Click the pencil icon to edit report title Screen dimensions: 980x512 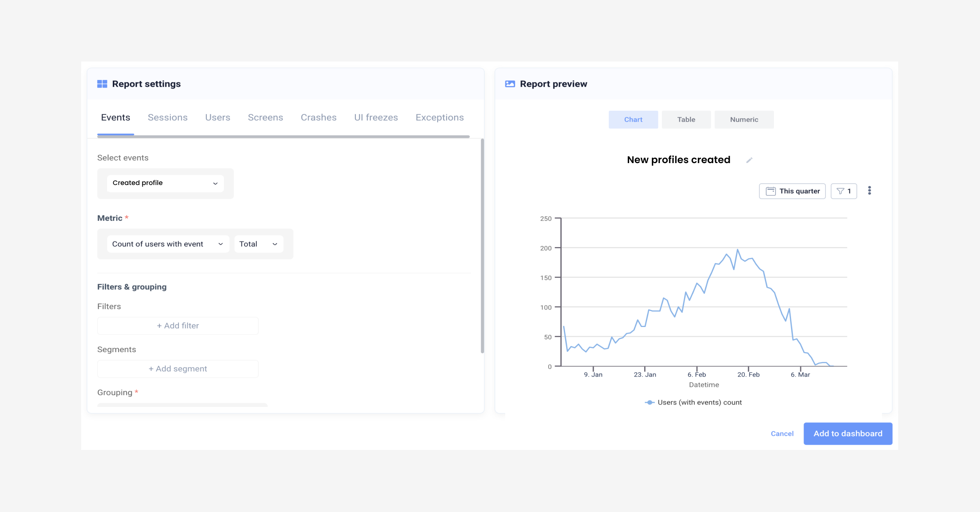click(749, 160)
